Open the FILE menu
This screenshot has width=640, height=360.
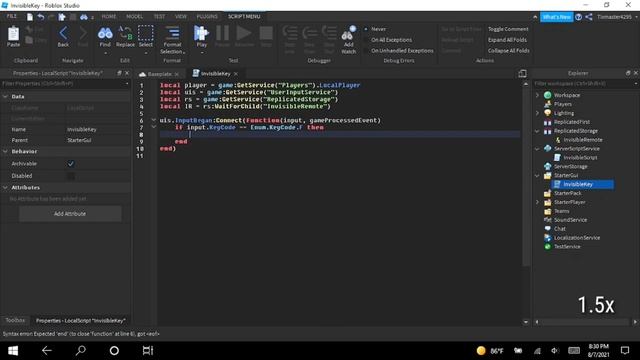pyautogui.click(x=11, y=16)
